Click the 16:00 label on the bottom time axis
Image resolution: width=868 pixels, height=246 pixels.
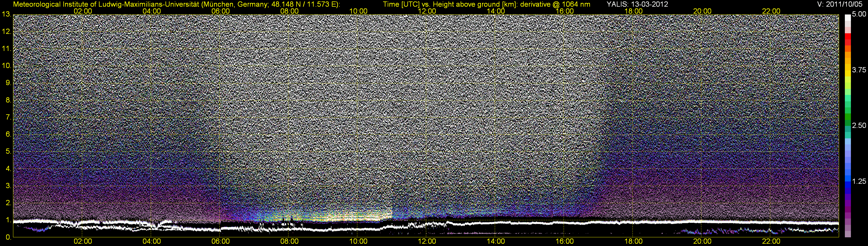[x=565, y=241]
